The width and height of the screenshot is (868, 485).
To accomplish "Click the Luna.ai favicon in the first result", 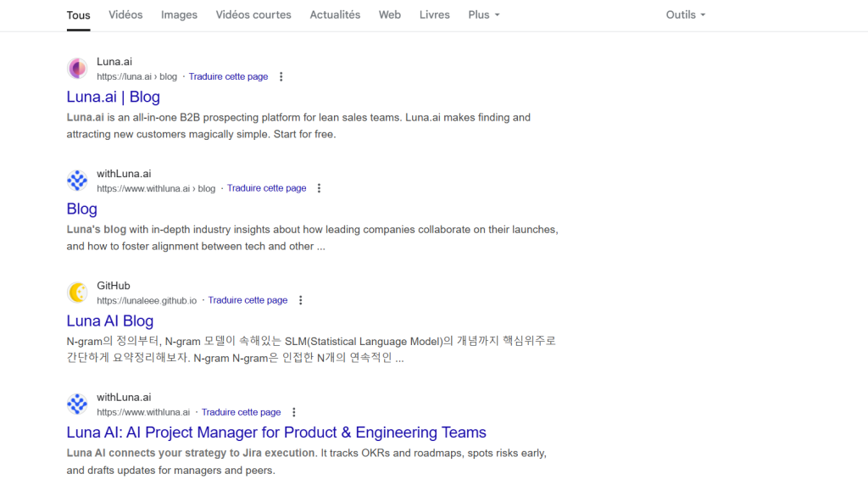I will coord(77,69).
